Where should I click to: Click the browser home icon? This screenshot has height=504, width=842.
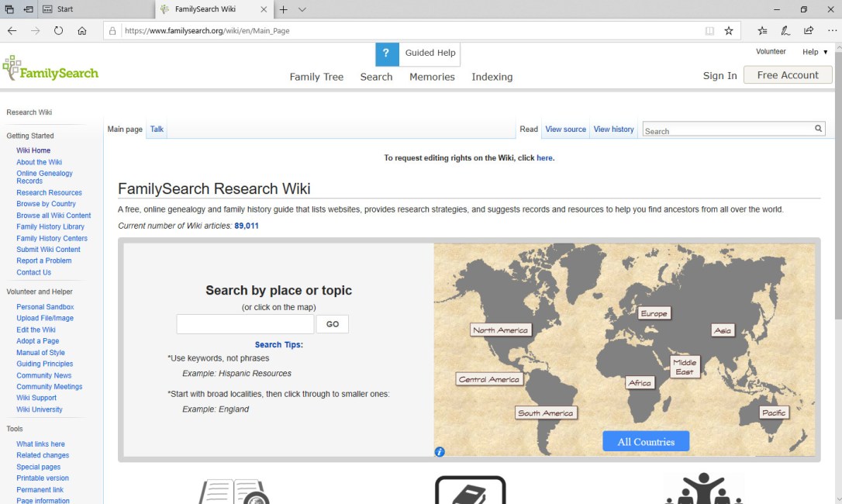[82, 30]
